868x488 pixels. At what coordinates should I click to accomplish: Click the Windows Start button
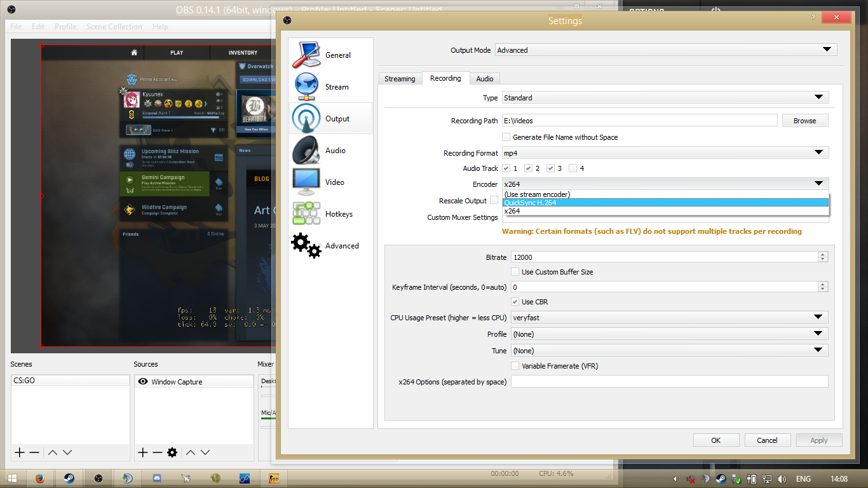(12, 478)
